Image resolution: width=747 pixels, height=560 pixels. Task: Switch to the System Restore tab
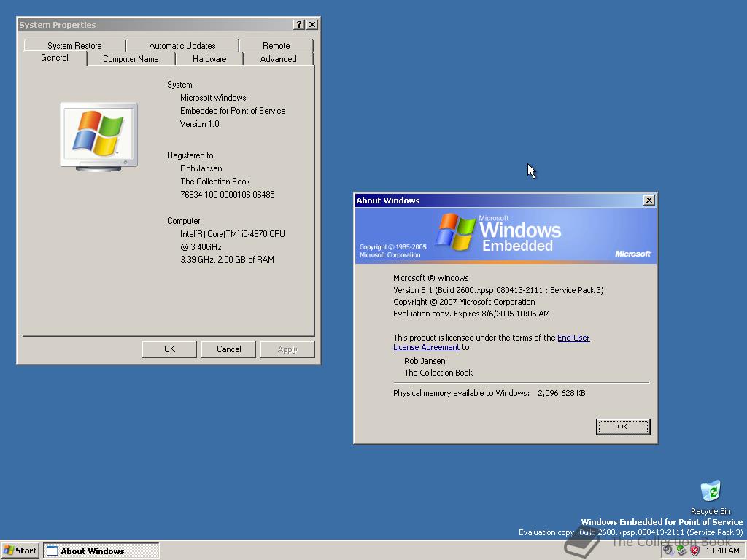tap(74, 46)
